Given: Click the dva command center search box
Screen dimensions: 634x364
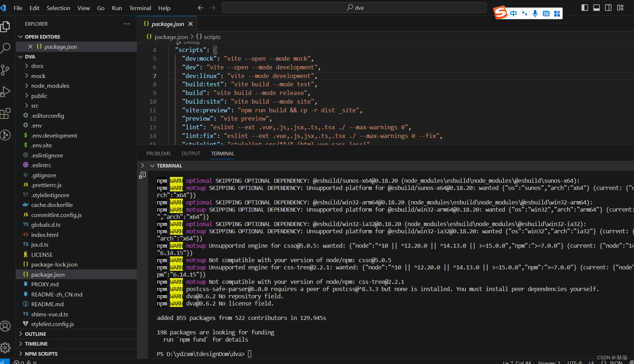Looking at the screenshot, I should (x=354, y=8).
